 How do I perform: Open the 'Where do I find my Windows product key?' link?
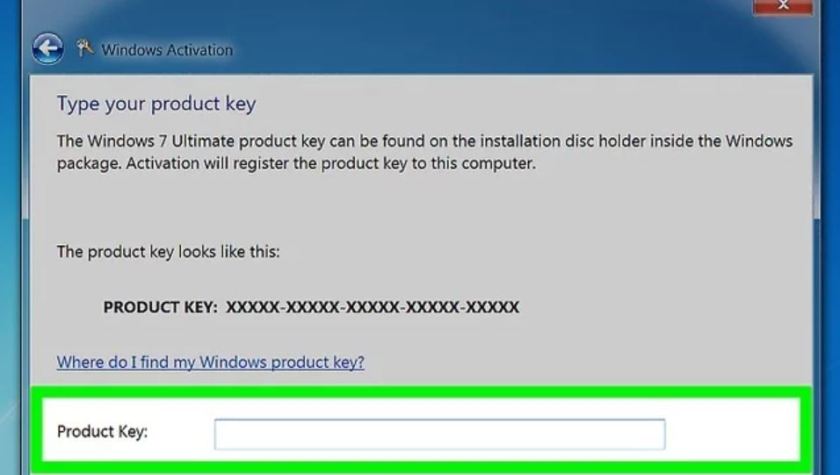[211, 363]
